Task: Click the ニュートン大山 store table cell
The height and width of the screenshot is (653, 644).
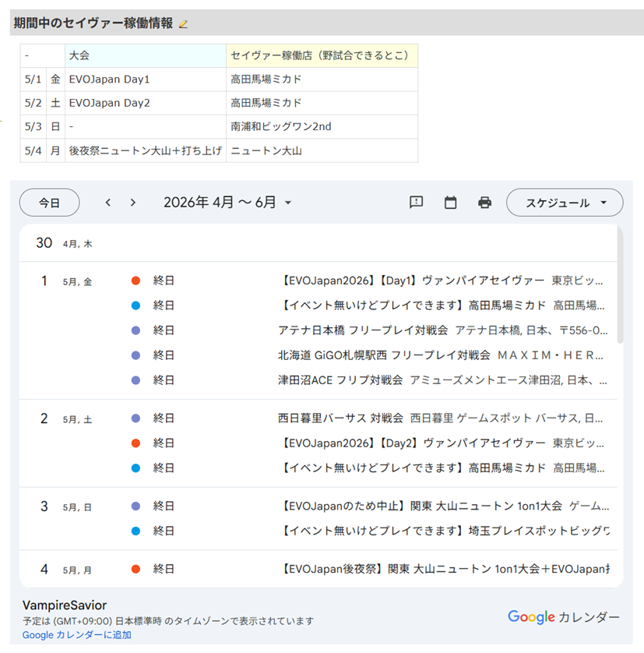Action: (322, 150)
